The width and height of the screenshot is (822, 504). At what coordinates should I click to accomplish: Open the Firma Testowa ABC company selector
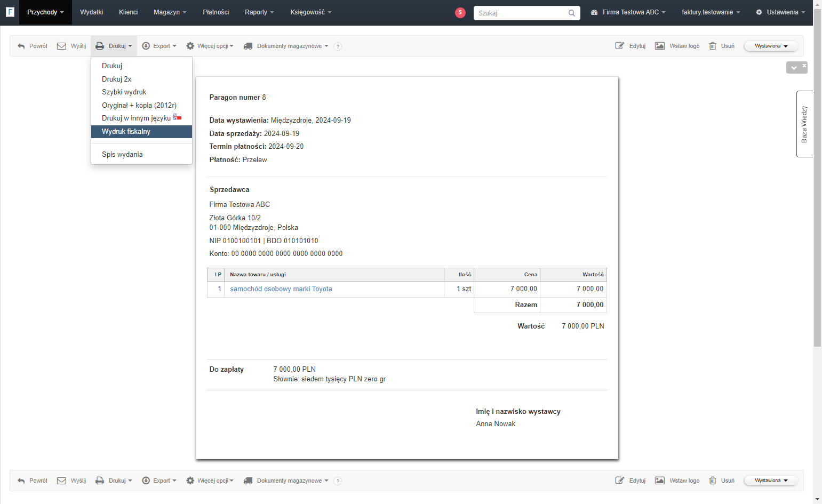click(x=628, y=12)
